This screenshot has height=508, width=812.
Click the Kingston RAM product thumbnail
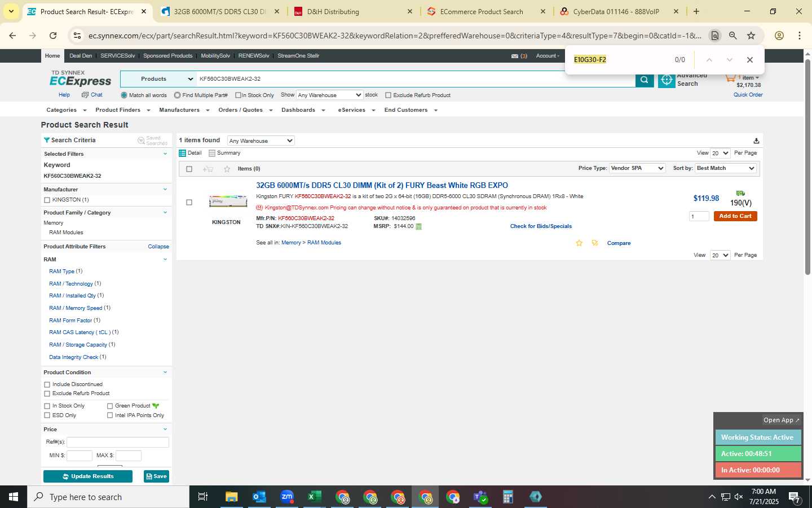[228, 202]
